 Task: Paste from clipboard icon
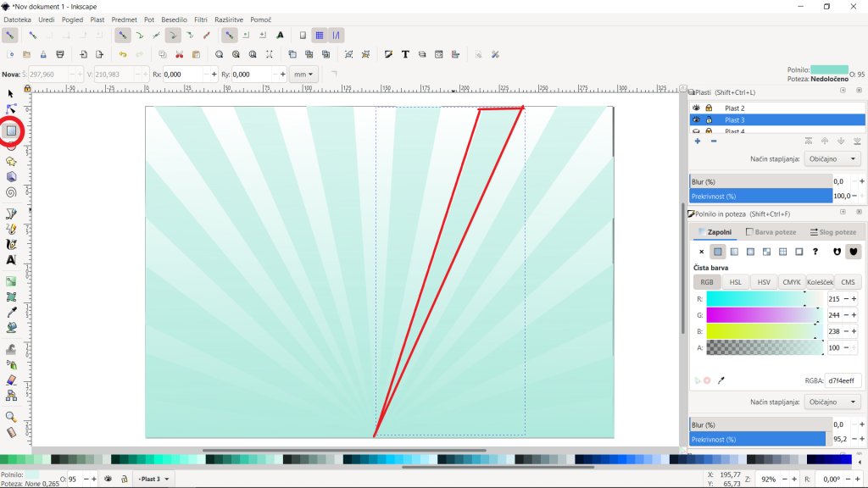coord(196,54)
